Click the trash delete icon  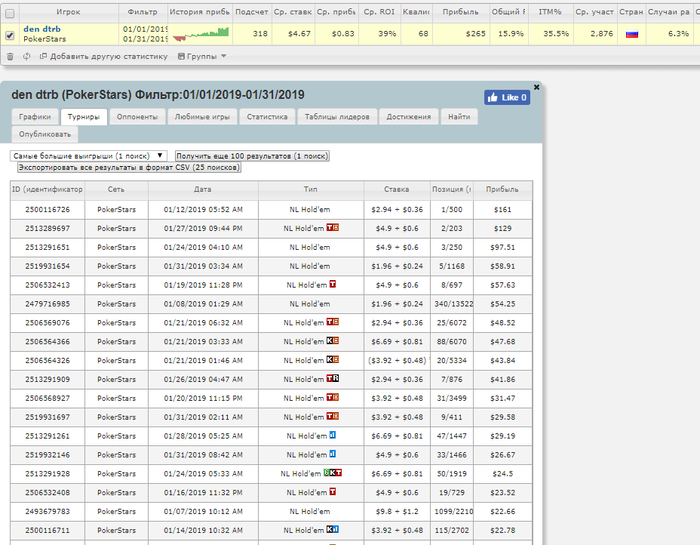pyautogui.click(x=10, y=56)
